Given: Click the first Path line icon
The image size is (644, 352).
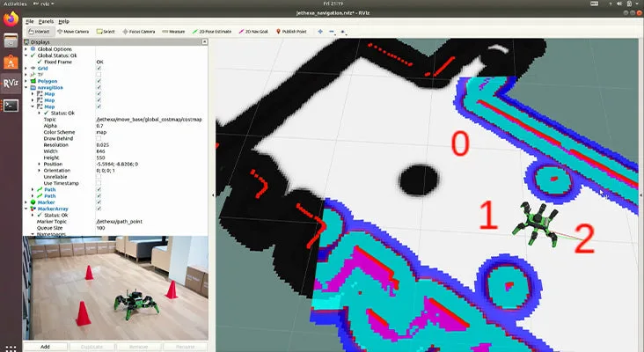Looking at the screenshot, I should tap(40, 189).
